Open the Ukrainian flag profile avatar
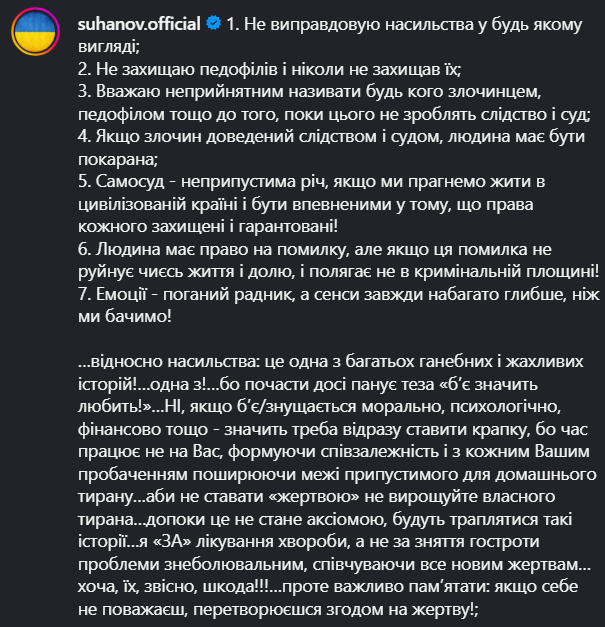This screenshot has width=605, height=627. click(x=32, y=34)
